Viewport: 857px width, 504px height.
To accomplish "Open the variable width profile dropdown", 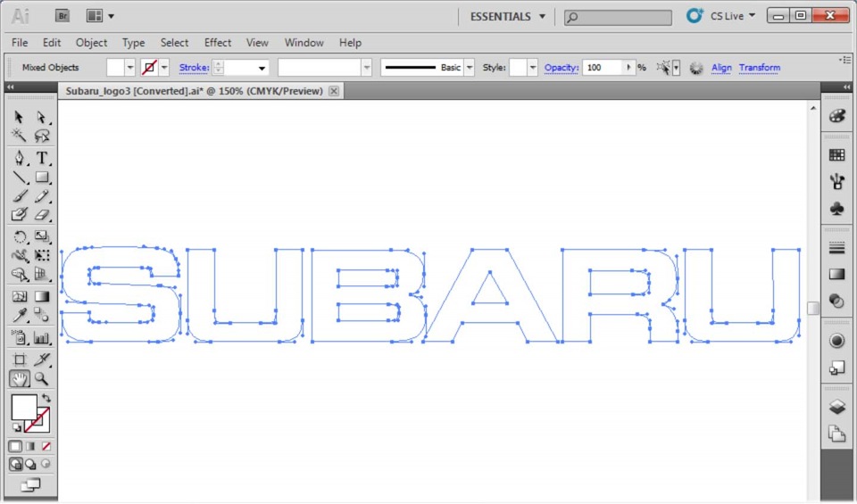I will (366, 68).
